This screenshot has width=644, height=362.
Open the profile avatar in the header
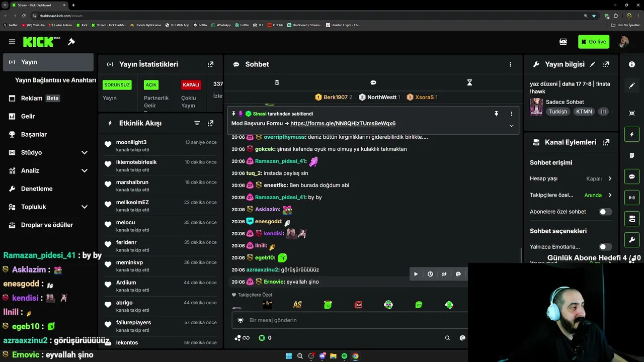(623, 42)
